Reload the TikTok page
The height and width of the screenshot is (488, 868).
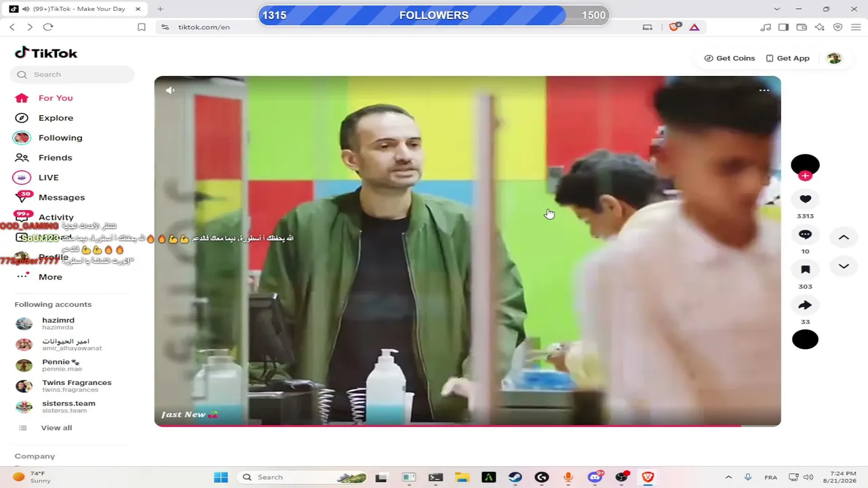coord(48,27)
